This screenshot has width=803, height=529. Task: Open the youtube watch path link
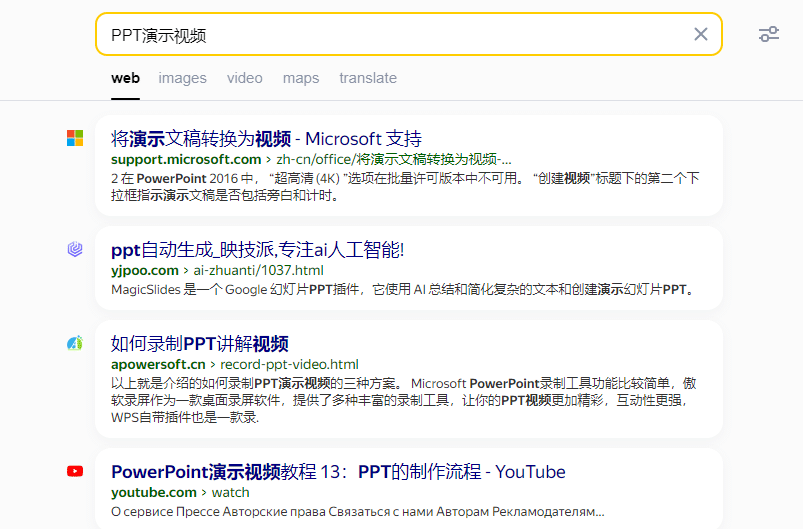pos(230,493)
